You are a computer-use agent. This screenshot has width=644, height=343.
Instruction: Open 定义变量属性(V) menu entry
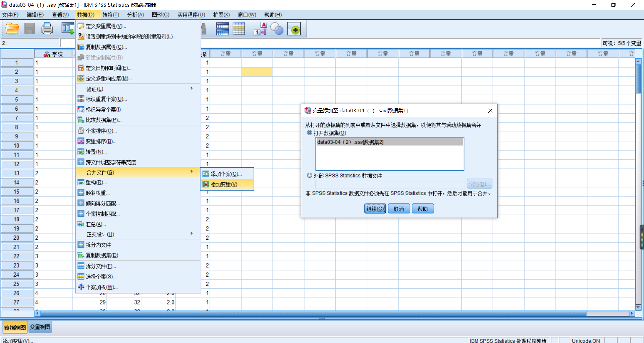point(138,26)
